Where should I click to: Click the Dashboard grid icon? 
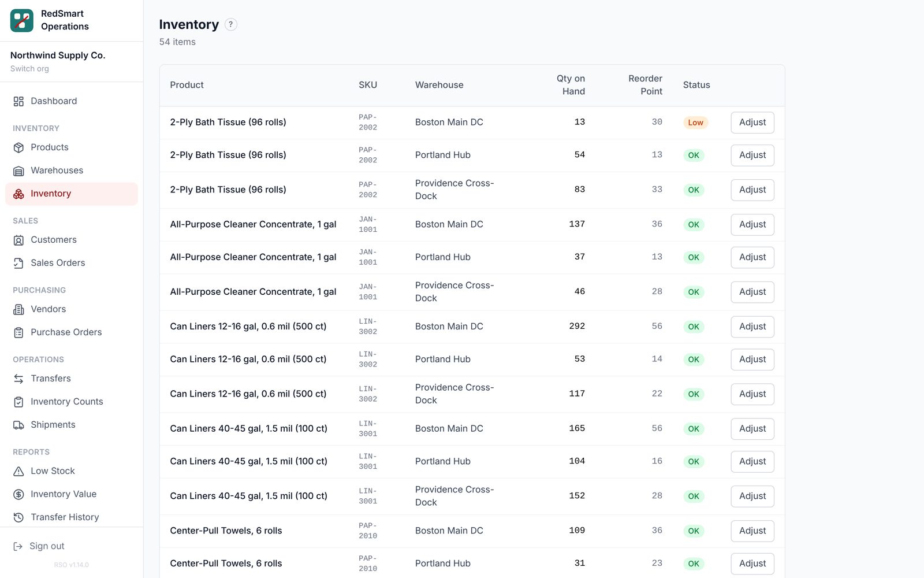pyautogui.click(x=18, y=101)
